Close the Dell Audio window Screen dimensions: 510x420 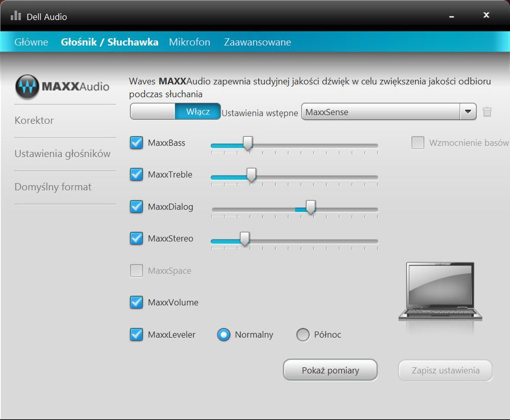tap(486, 15)
